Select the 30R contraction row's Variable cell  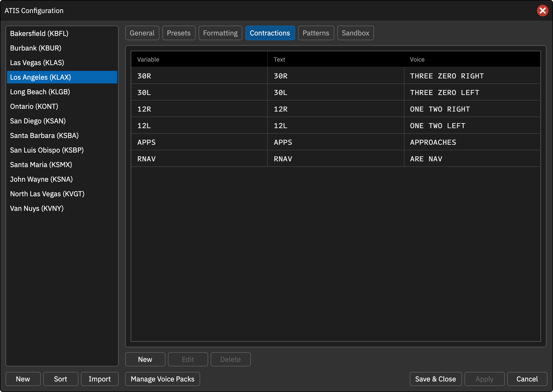click(199, 76)
